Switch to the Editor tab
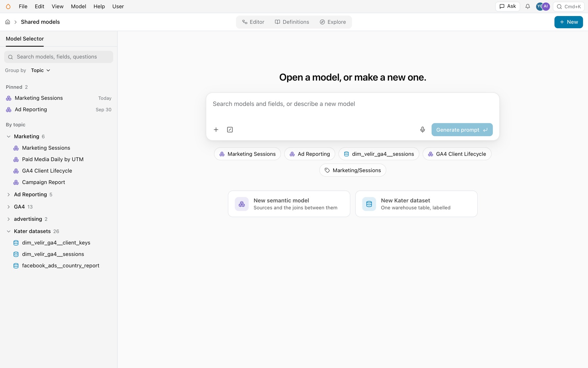 coord(253,22)
